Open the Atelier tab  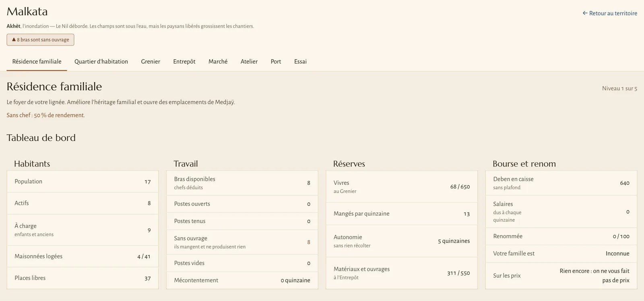tap(249, 62)
